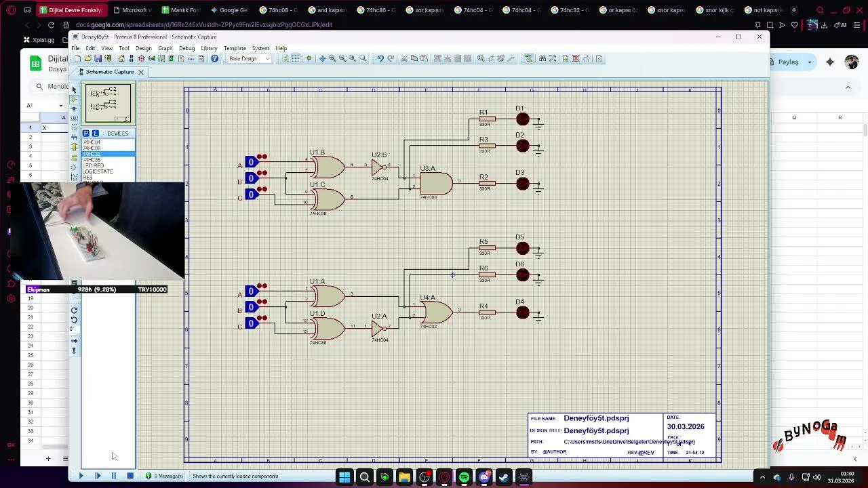The height and width of the screenshot is (488, 868).
Task: Select the arrow Selection Mode tool
Action: (x=74, y=90)
